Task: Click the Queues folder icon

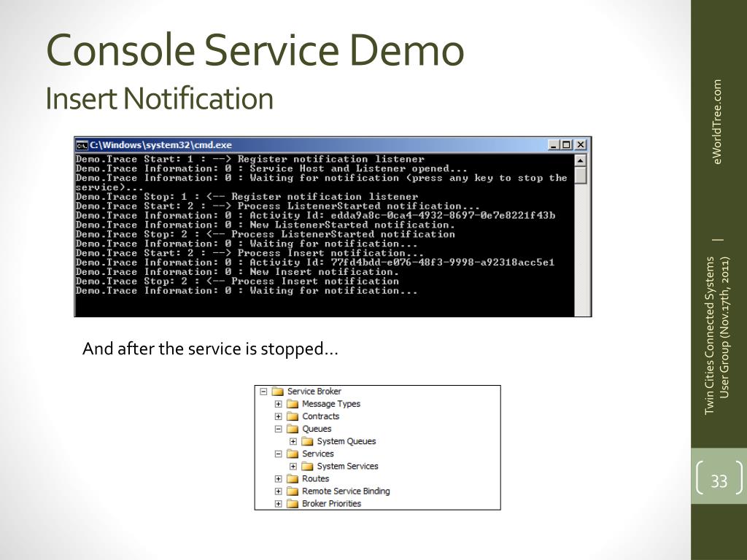Action: (x=293, y=429)
